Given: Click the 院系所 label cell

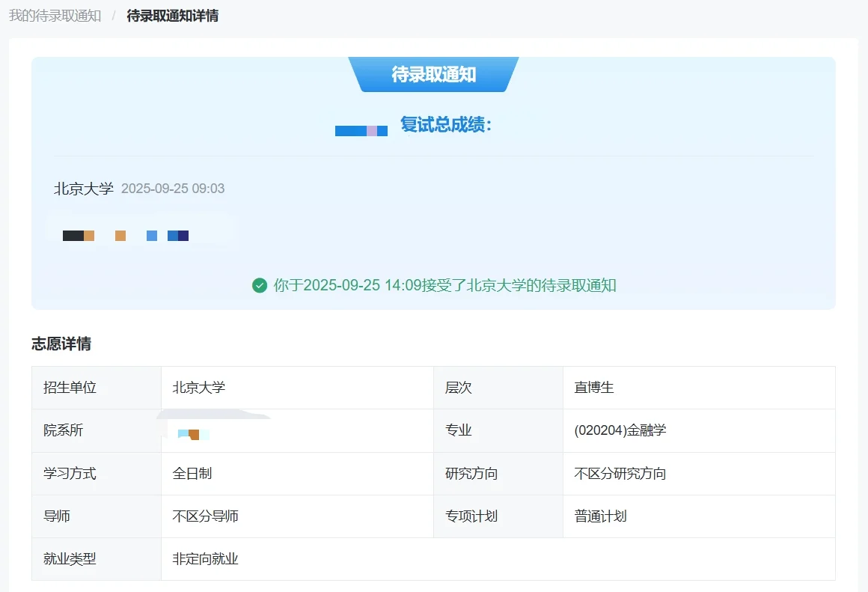Looking at the screenshot, I should (97, 431).
